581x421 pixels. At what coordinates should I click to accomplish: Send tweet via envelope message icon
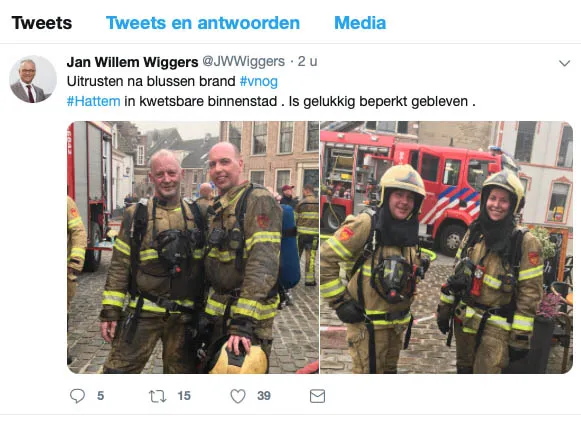318,396
